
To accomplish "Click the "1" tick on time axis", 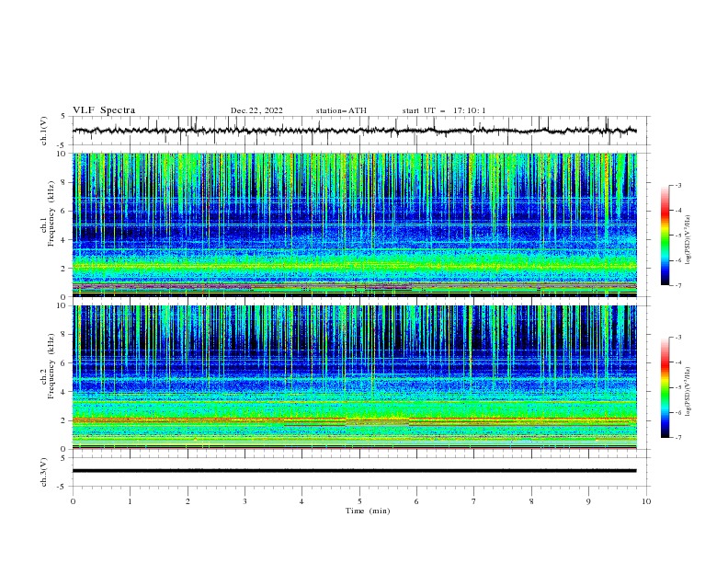I will click(x=130, y=501).
